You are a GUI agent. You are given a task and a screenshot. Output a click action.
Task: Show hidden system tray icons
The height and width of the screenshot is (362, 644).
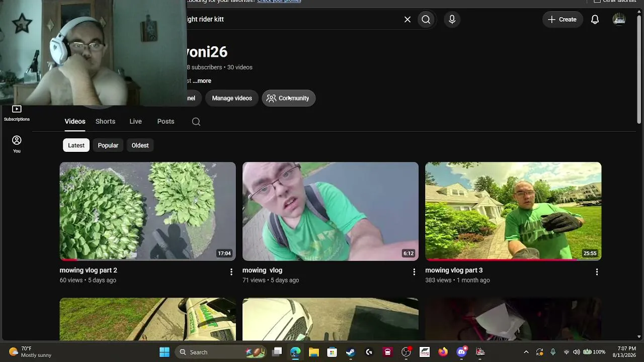click(526, 352)
